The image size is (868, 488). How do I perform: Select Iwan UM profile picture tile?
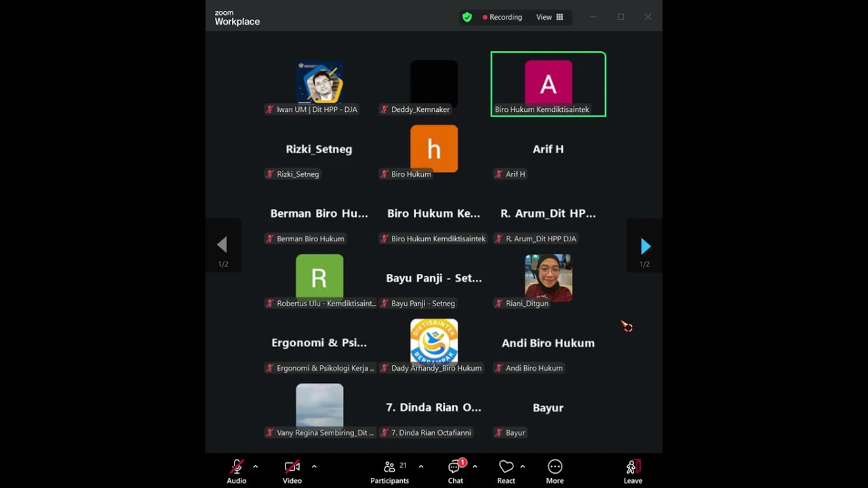click(x=319, y=83)
